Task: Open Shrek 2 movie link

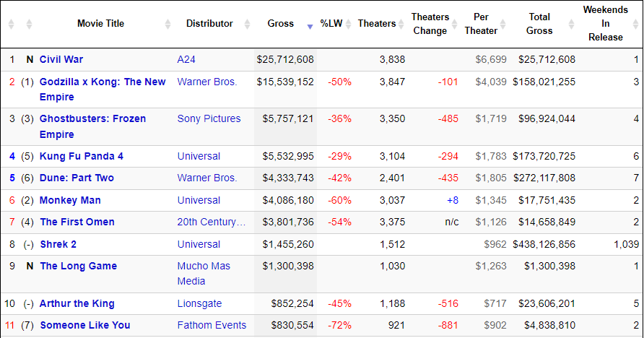Action: point(58,244)
